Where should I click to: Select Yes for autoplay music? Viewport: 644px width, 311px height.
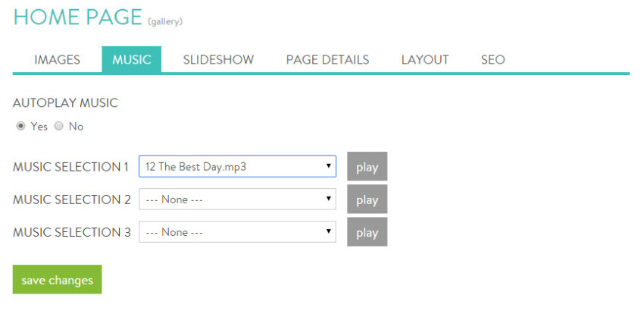pos(20,126)
